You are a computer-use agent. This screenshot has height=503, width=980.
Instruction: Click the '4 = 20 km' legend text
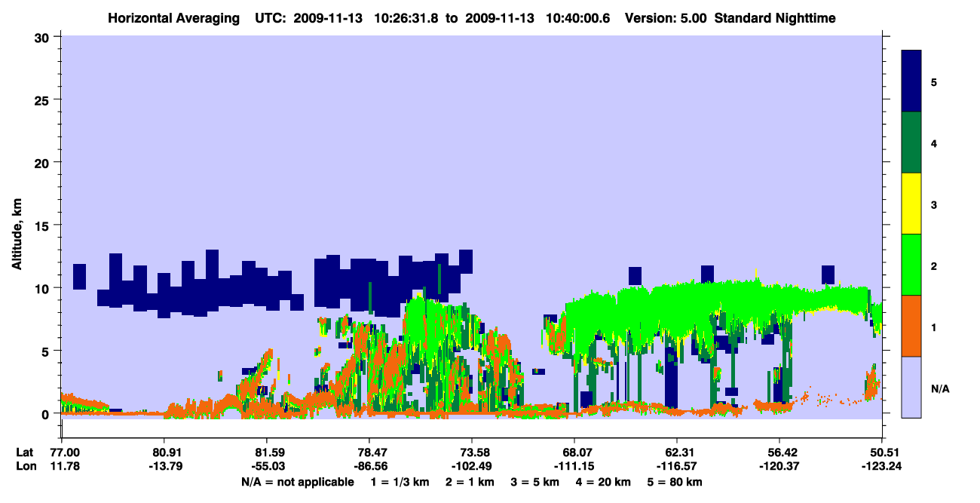coord(605,482)
